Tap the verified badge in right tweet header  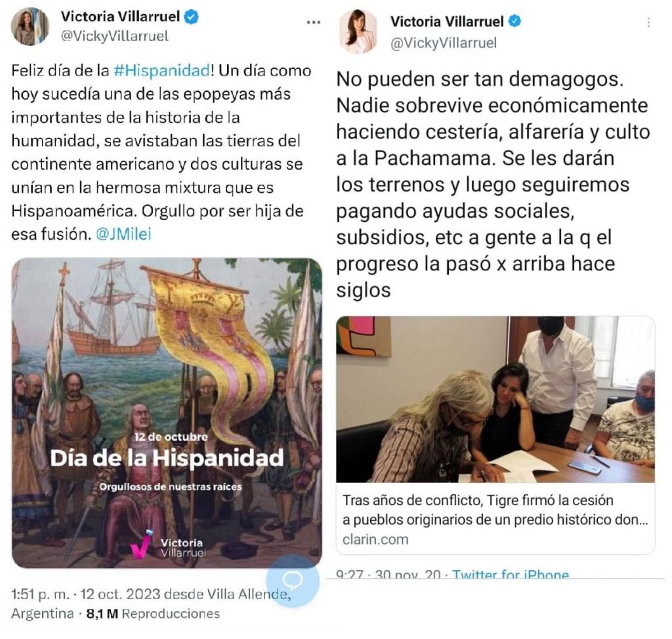(514, 21)
